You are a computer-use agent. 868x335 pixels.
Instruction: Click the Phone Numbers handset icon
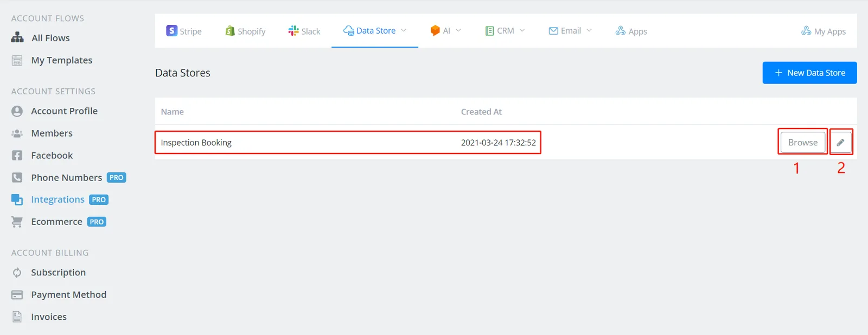click(x=17, y=177)
